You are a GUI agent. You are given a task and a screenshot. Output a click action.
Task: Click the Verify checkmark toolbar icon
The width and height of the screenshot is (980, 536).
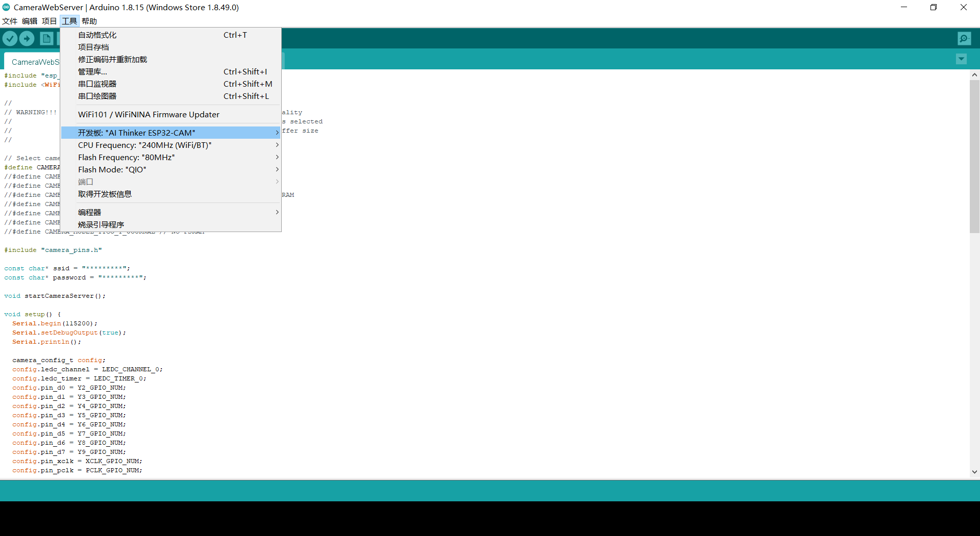coord(10,38)
